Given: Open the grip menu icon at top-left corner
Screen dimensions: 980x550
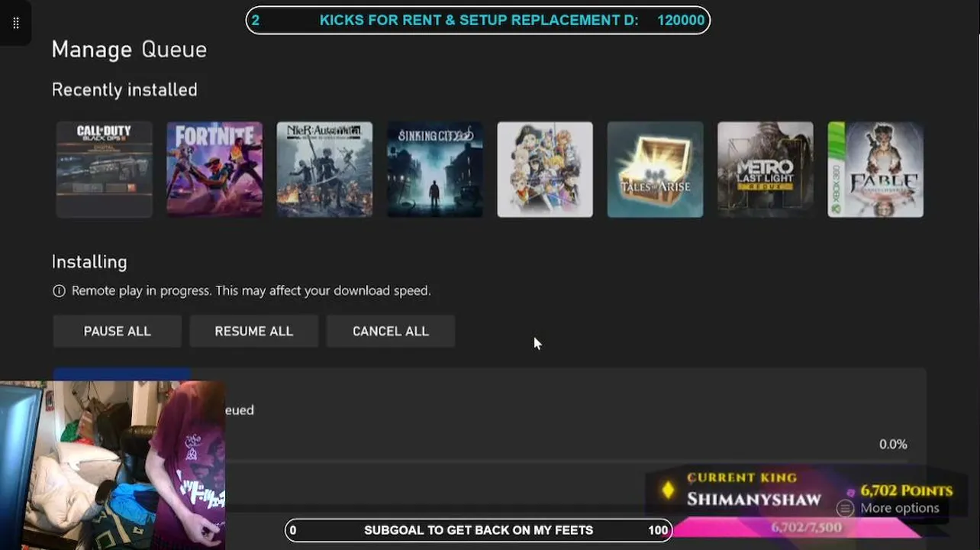Looking at the screenshot, I should (16, 23).
